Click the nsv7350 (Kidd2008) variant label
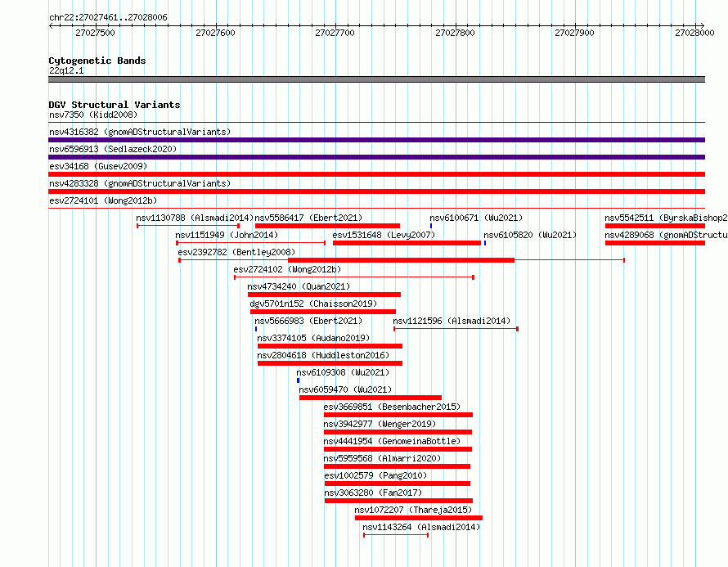Image resolution: width=728 pixels, height=567 pixels. point(93,115)
